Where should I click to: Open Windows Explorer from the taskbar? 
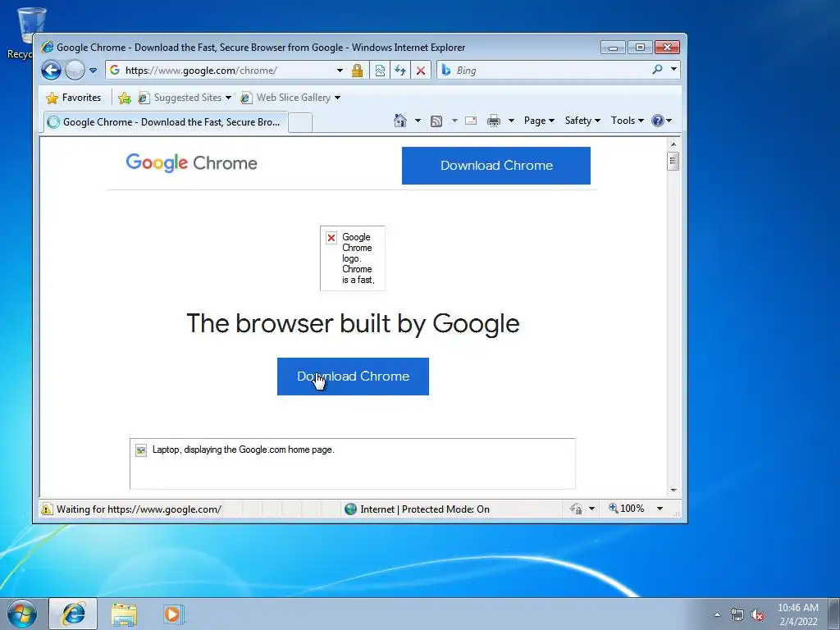click(x=124, y=614)
